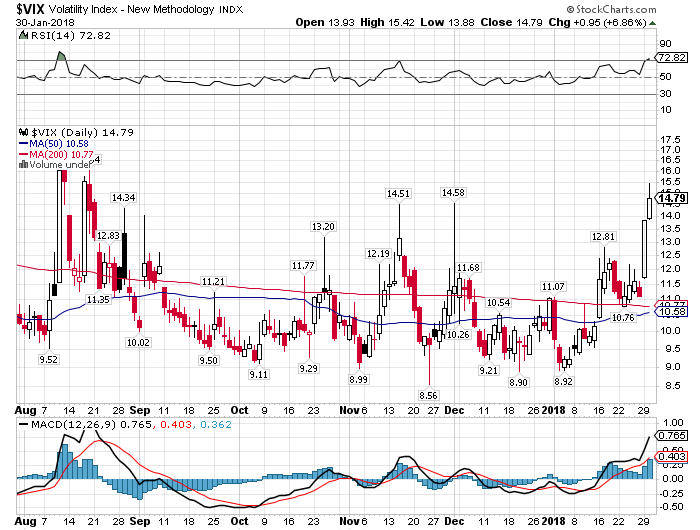Viewport: 700px width, 530px height.
Task: Click the 14.34 price high annotation
Action: 123,197
